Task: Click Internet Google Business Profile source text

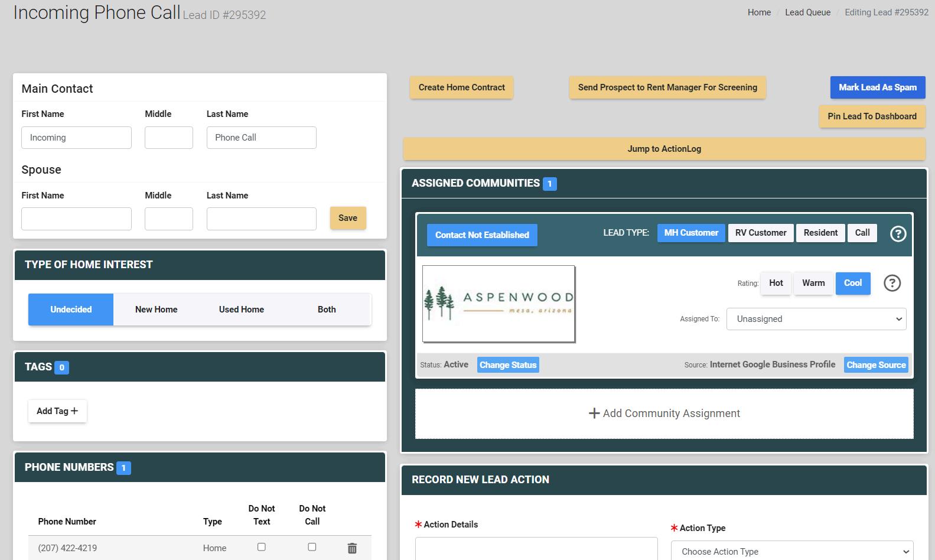Action: (x=773, y=364)
